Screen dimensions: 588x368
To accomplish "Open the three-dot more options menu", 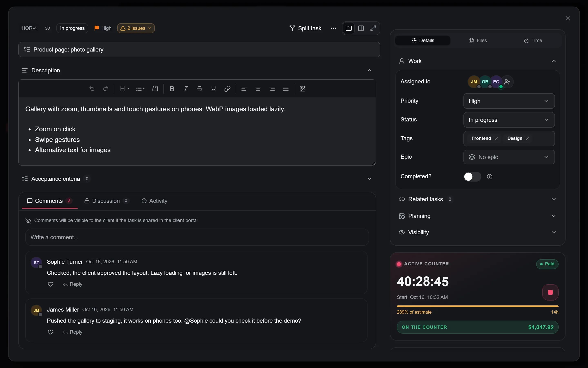I will [334, 28].
